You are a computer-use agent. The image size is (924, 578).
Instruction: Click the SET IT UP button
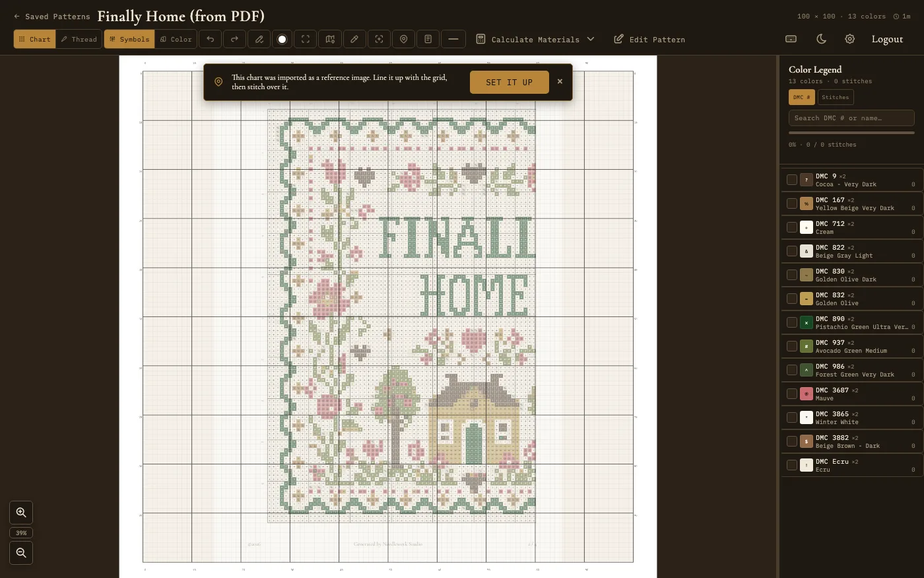[x=509, y=82]
